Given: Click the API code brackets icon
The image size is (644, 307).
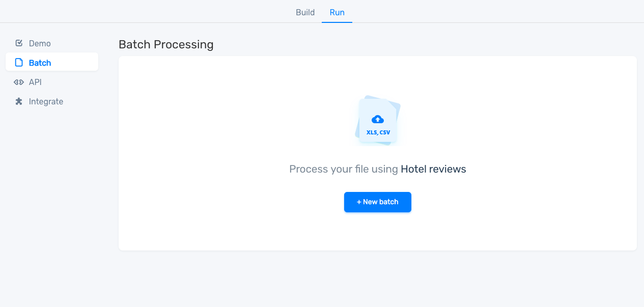Looking at the screenshot, I should tap(19, 82).
